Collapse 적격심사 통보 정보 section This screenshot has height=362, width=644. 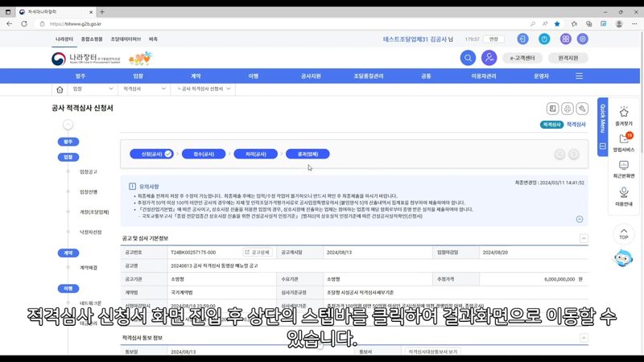[584, 338]
